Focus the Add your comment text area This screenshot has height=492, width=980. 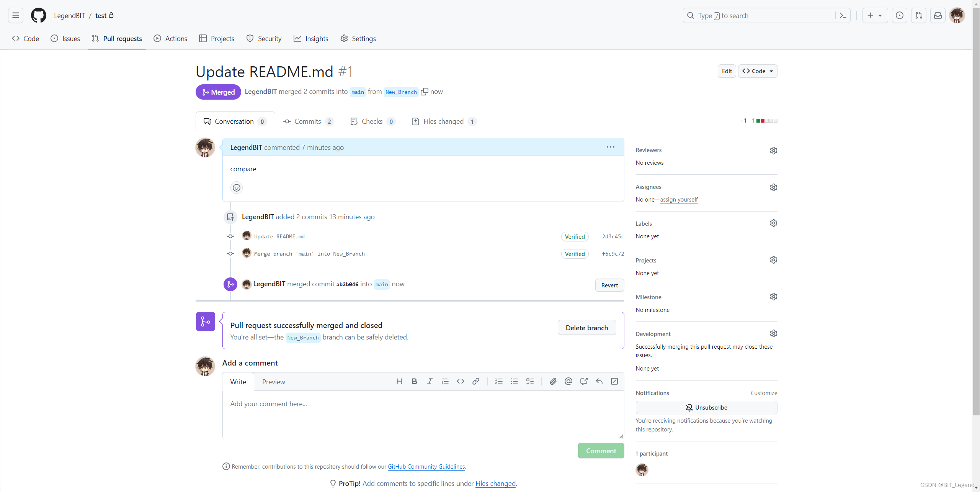(x=423, y=415)
